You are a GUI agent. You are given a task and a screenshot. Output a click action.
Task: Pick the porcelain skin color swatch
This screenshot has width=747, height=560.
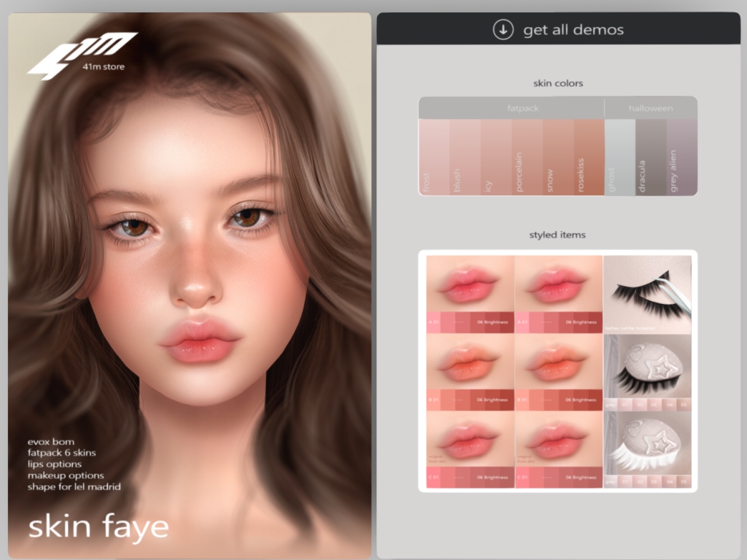(527, 157)
